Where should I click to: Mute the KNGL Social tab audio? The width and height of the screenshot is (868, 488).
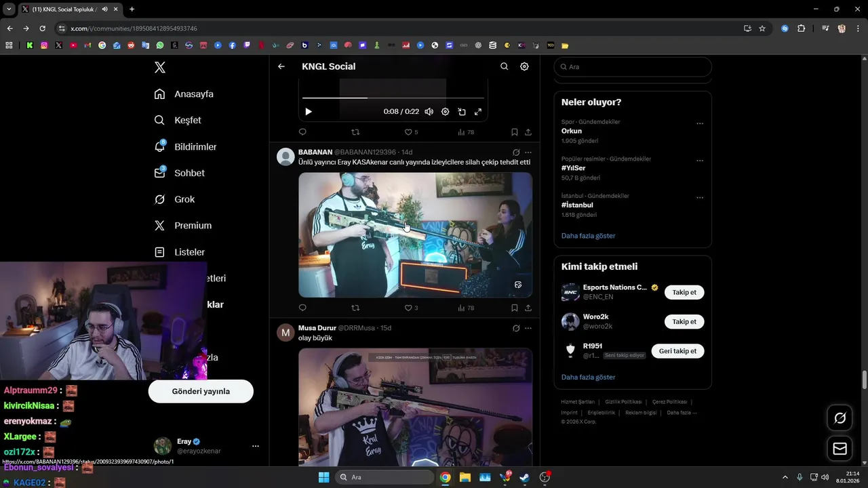(x=105, y=9)
